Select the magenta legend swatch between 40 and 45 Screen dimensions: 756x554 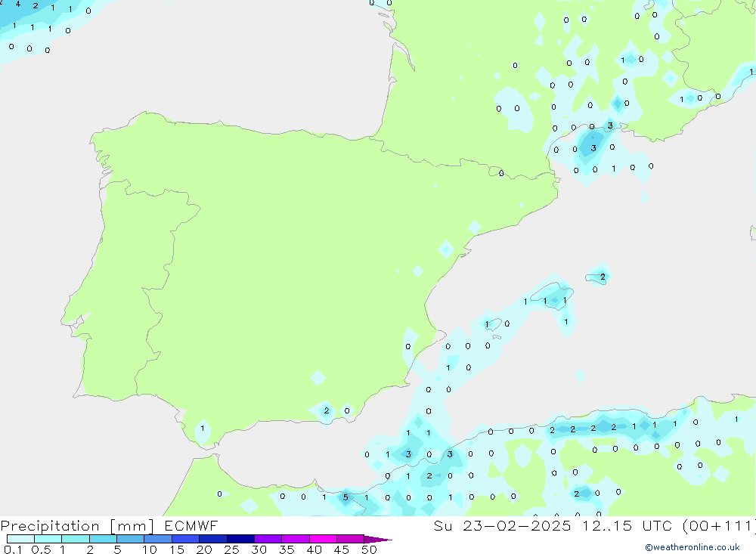323,539
